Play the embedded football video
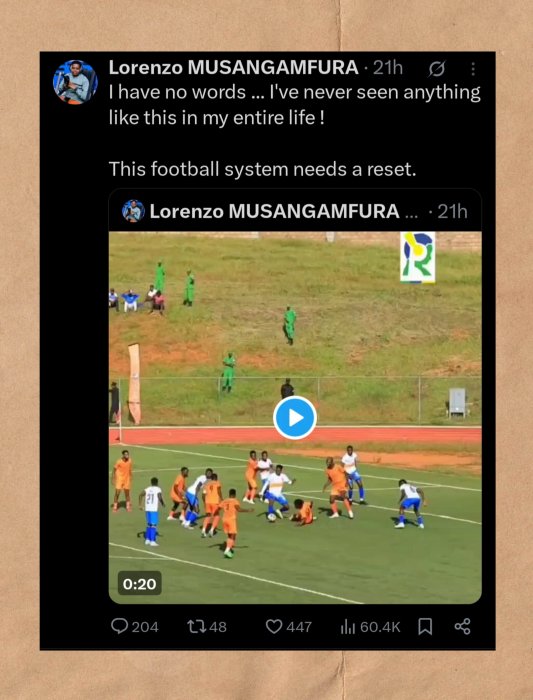 295,418
